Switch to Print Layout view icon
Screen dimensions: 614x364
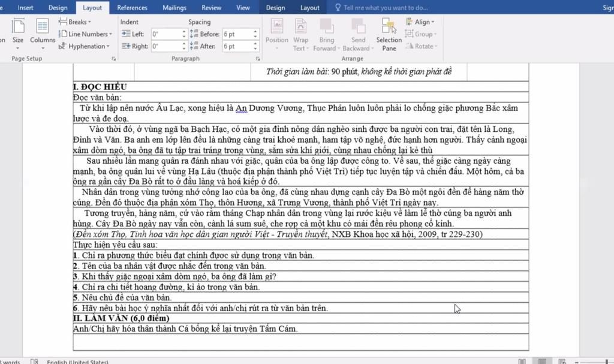tap(542, 362)
